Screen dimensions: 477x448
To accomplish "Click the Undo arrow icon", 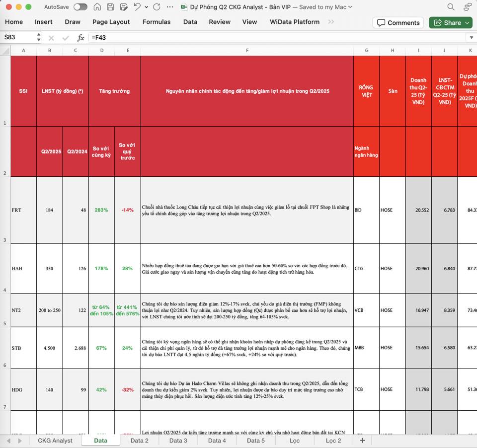I will click(x=137, y=7).
